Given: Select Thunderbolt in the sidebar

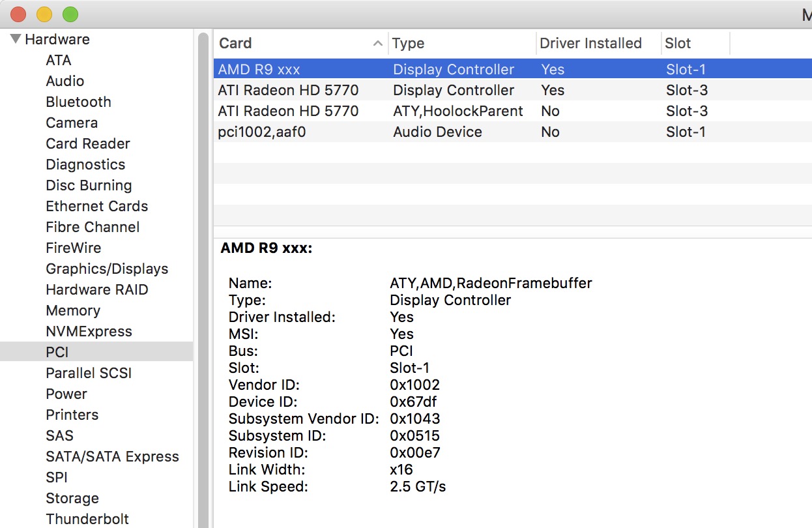Looking at the screenshot, I should (87, 519).
